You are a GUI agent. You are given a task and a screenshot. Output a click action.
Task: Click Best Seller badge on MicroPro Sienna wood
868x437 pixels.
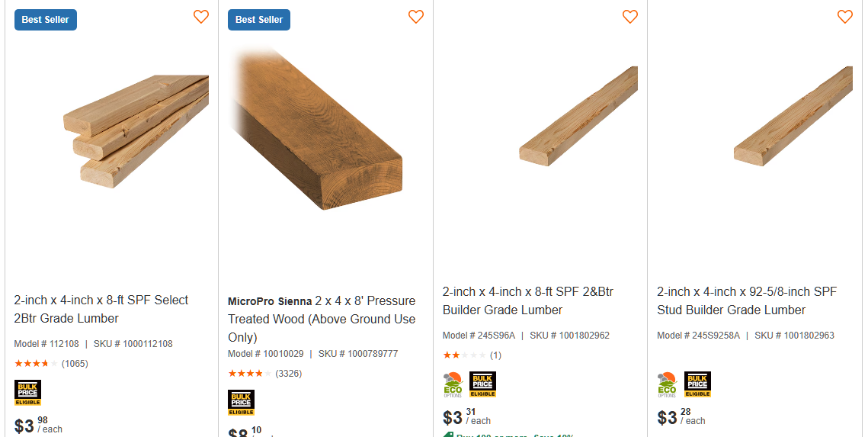[259, 20]
